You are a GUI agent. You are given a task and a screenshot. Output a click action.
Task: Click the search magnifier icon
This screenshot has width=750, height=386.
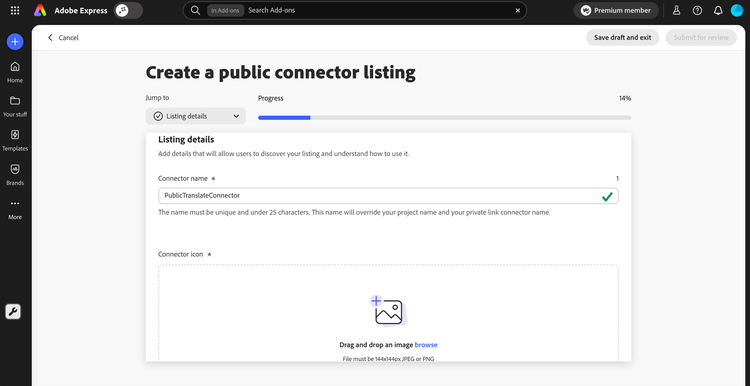pos(195,10)
